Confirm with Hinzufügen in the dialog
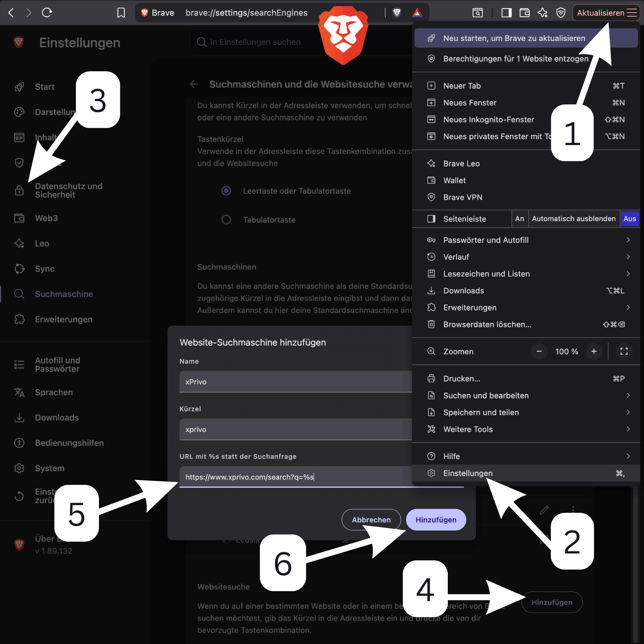The image size is (644, 644). [436, 519]
